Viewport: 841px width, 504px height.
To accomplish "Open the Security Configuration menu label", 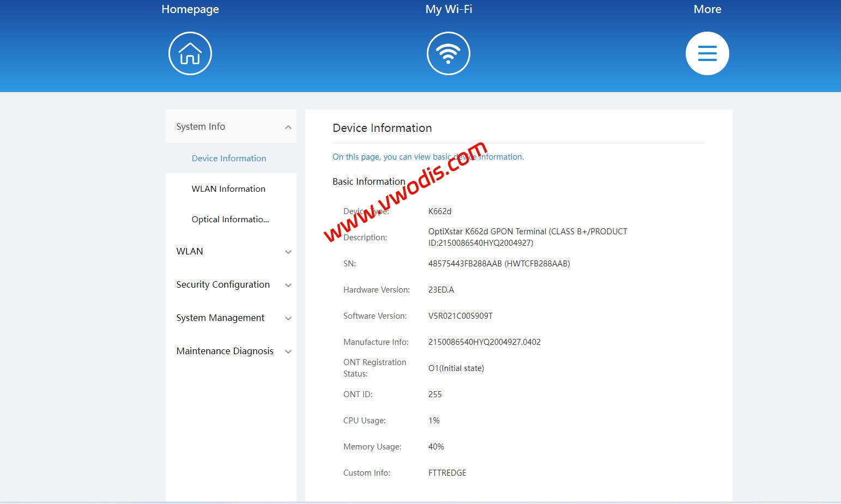I will pyautogui.click(x=223, y=284).
